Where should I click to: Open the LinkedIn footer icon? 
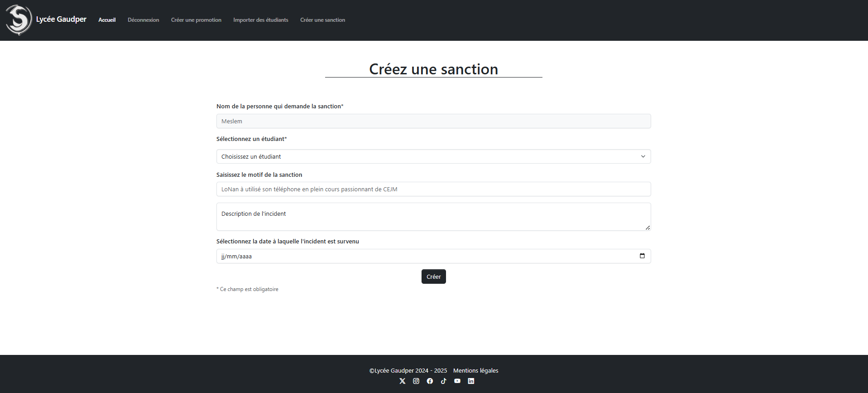471,381
